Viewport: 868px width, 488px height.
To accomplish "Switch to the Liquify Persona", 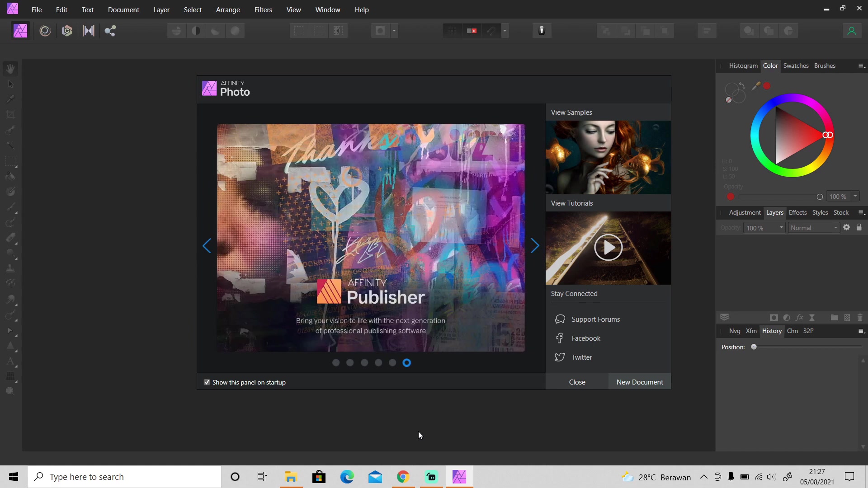I will (45, 31).
